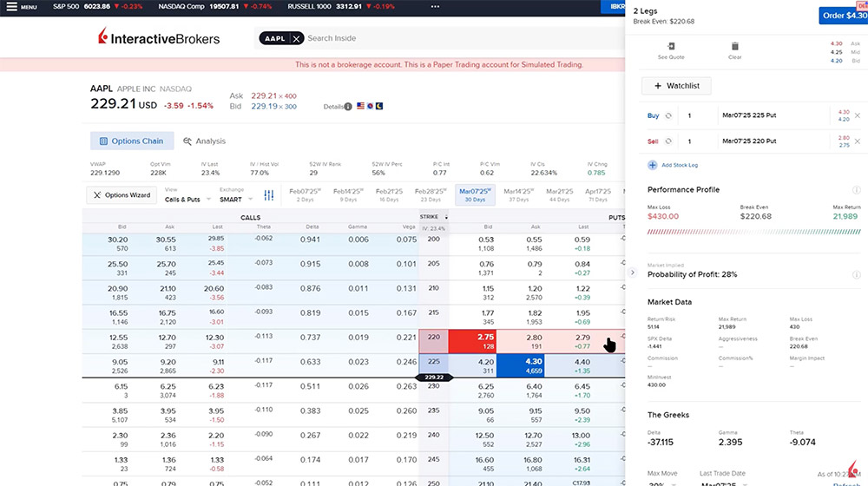Click the IV Chng 0.785 value
Screen dimensions: 868x486
[x=596, y=173]
